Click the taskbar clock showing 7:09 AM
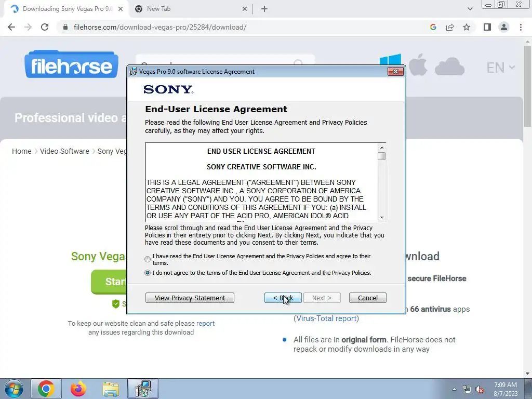 (506, 389)
